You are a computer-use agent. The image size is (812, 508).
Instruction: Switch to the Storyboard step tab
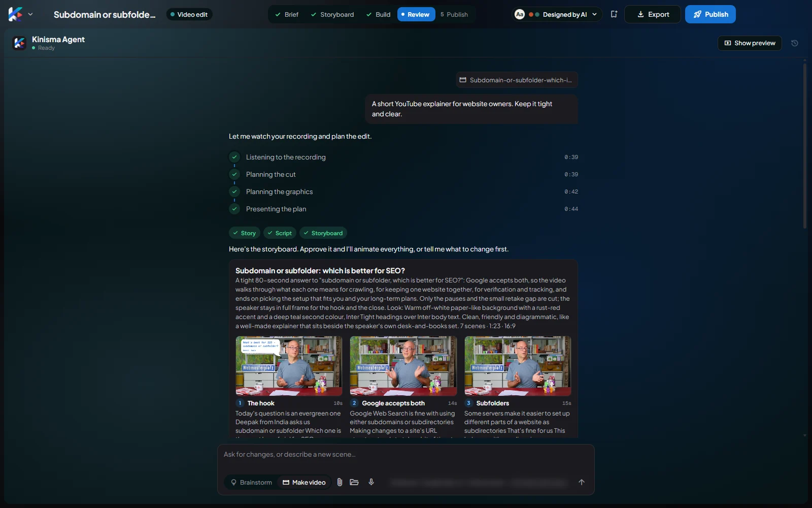[332, 14]
